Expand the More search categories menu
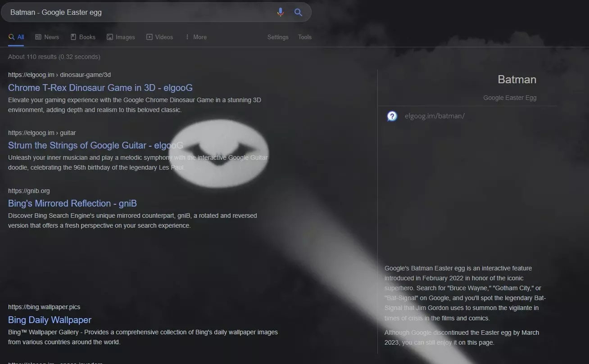 pyautogui.click(x=195, y=37)
